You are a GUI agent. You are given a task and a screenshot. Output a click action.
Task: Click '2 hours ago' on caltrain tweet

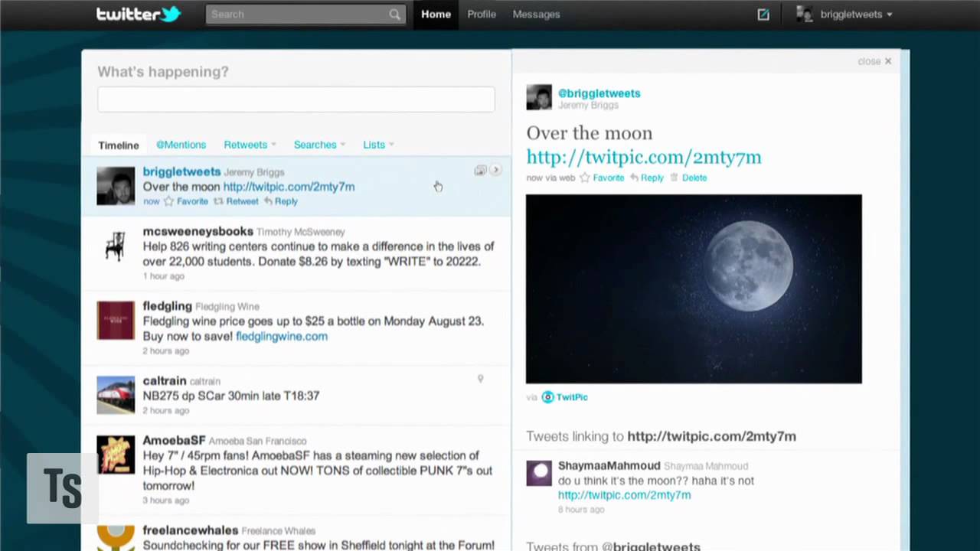(165, 411)
